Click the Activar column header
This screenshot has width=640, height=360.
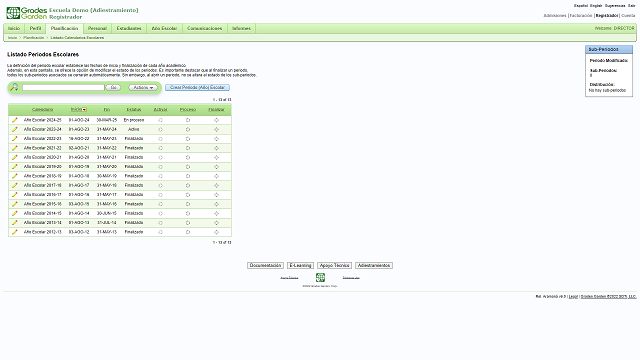pyautogui.click(x=160, y=109)
